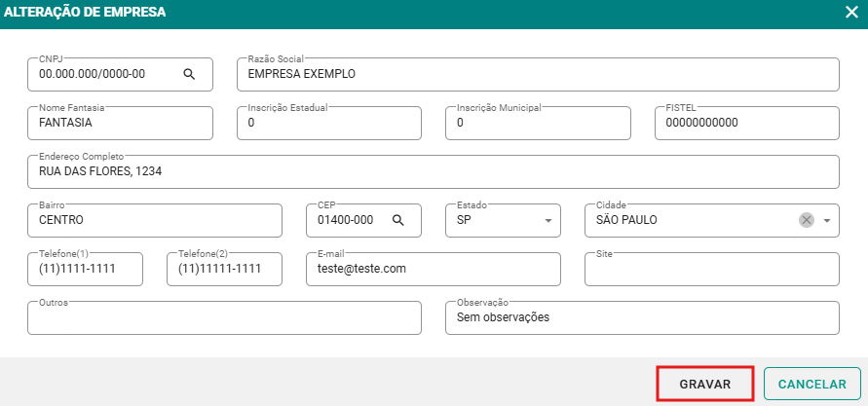Focus the Observação text field
868x406 pixels.
(x=641, y=317)
